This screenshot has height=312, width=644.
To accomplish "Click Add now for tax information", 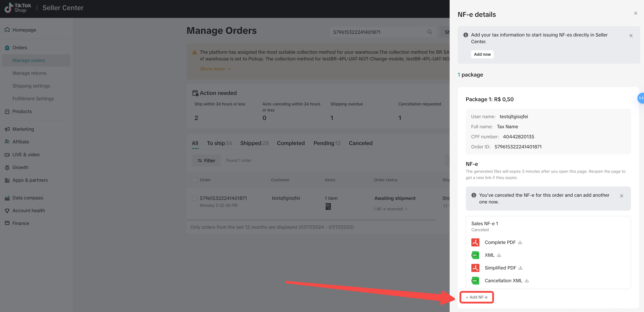I will pyautogui.click(x=482, y=54).
